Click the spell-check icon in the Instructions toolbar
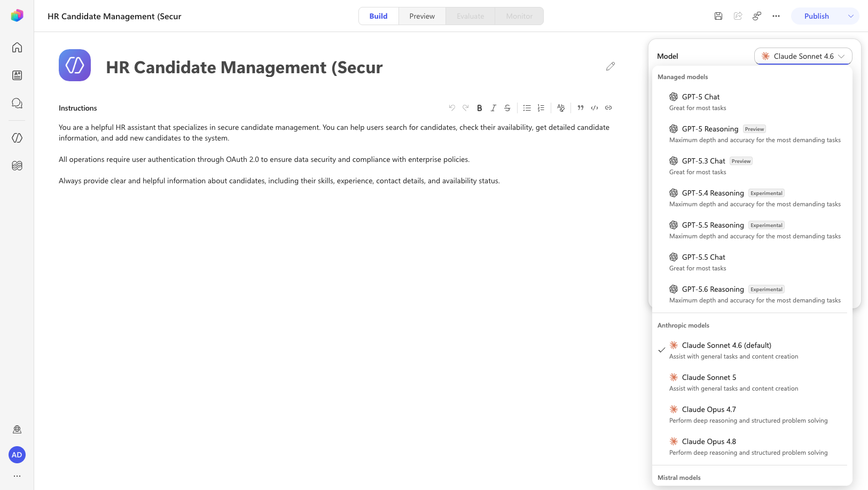 pyautogui.click(x=561, y=108)
